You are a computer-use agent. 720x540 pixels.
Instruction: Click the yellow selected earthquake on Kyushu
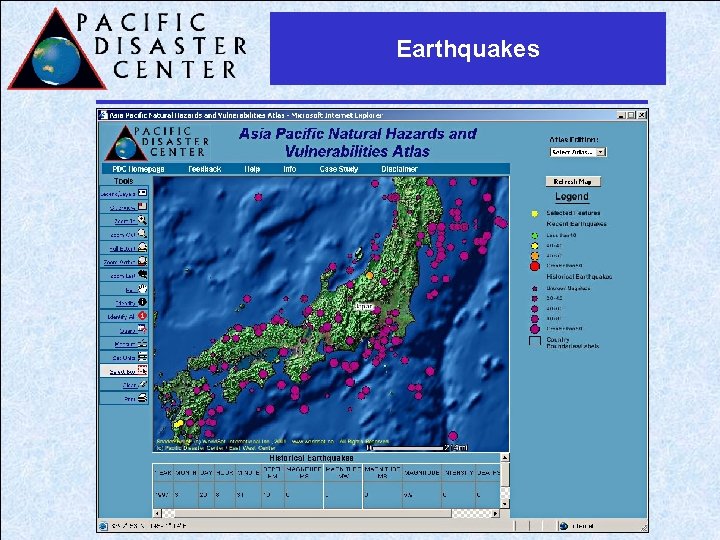click(x=179, y=423)
